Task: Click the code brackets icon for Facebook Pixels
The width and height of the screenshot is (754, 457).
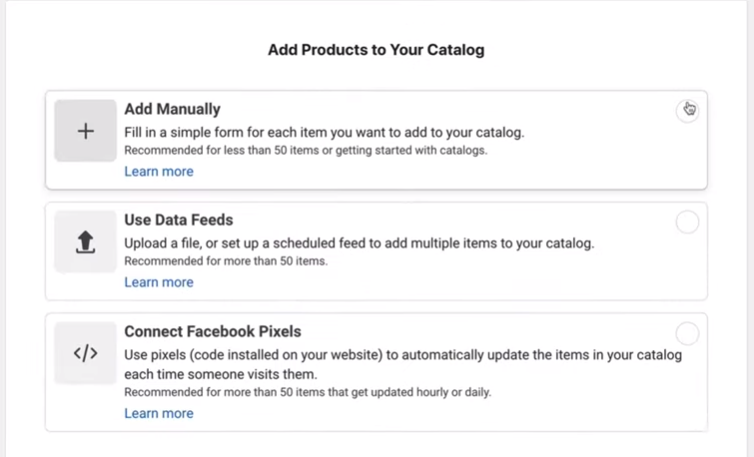Action: point(86,353)
